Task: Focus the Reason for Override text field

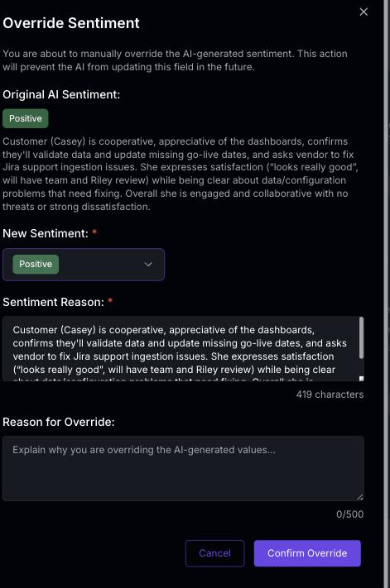Action: 183,468
